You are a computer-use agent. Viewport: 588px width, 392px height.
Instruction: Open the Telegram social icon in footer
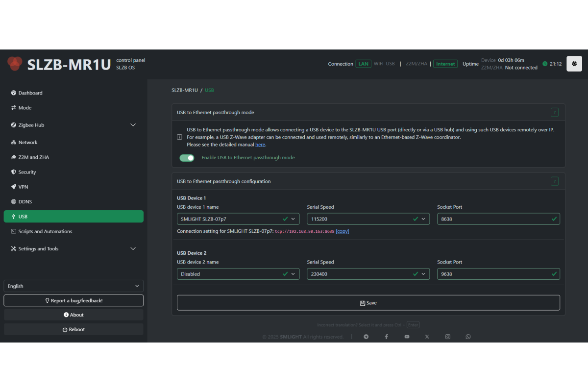coord(366,337)
